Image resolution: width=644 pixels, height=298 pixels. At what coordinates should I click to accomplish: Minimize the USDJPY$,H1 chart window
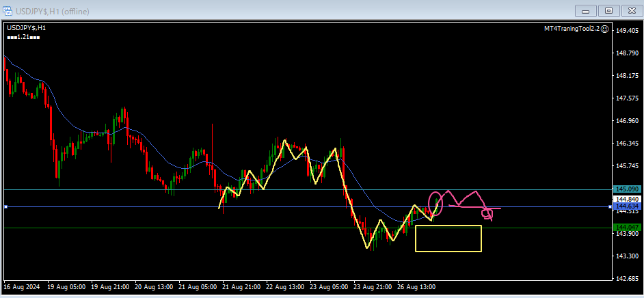pyautogui.click(x=586, y=10)
